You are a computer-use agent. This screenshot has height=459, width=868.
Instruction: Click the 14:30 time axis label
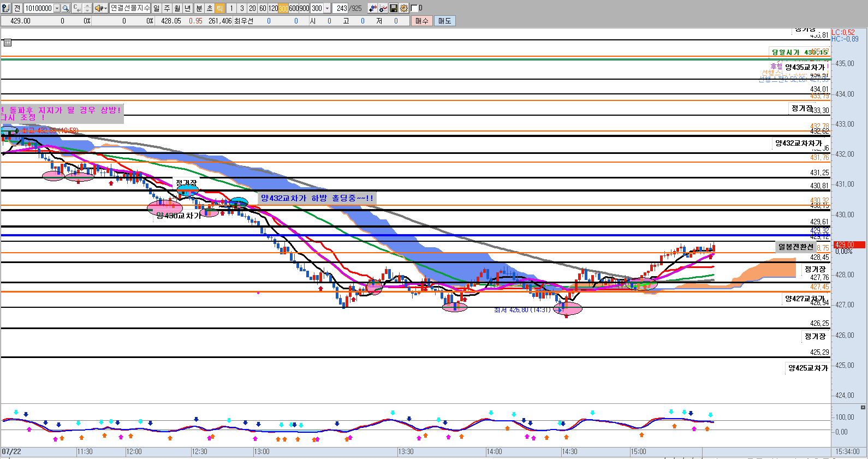pos(569,451)
